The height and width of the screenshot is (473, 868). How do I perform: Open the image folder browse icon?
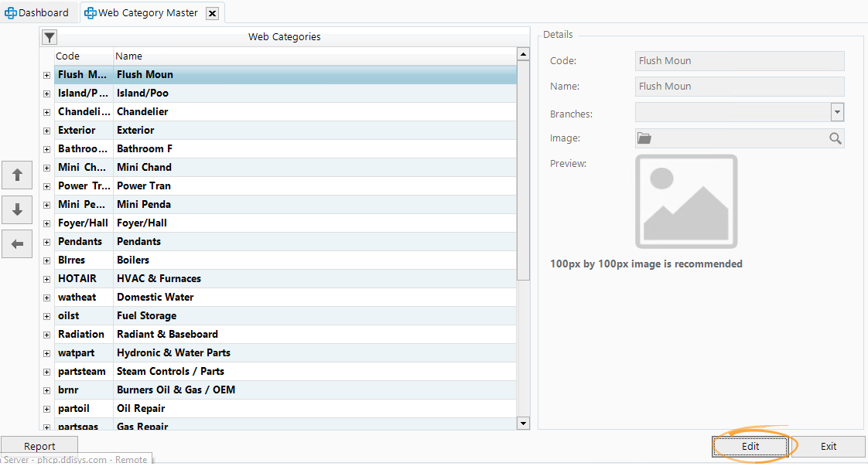click(x=644, y=138)
